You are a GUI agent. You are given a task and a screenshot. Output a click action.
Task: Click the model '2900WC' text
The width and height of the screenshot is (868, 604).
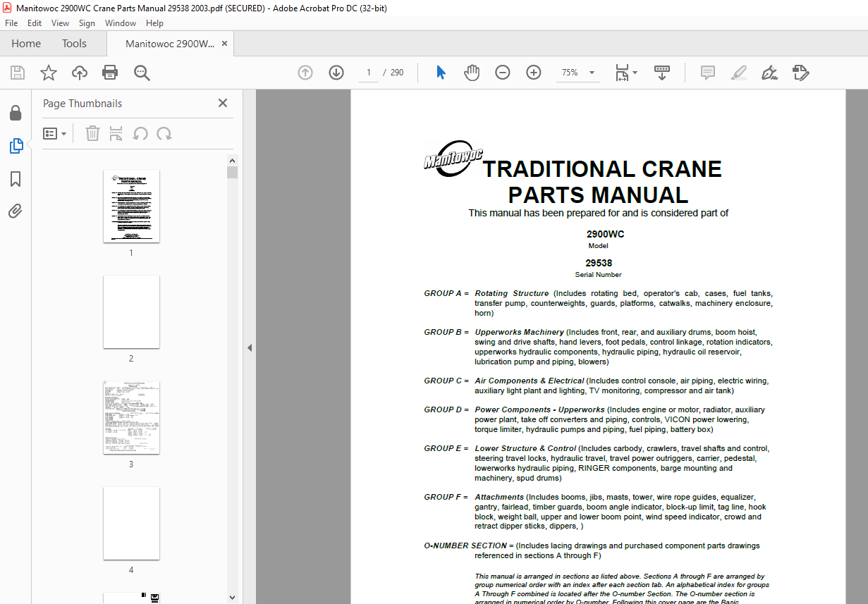tap(605, 234)
